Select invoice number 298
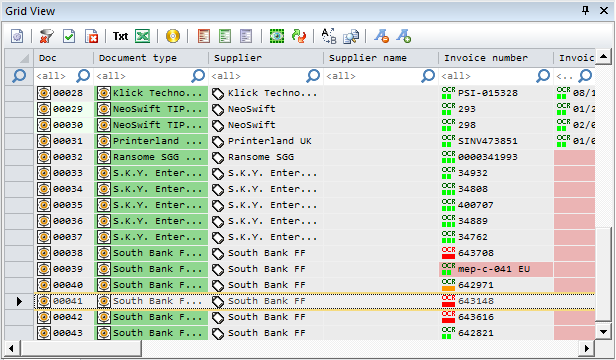 click(x=497, y=125)
